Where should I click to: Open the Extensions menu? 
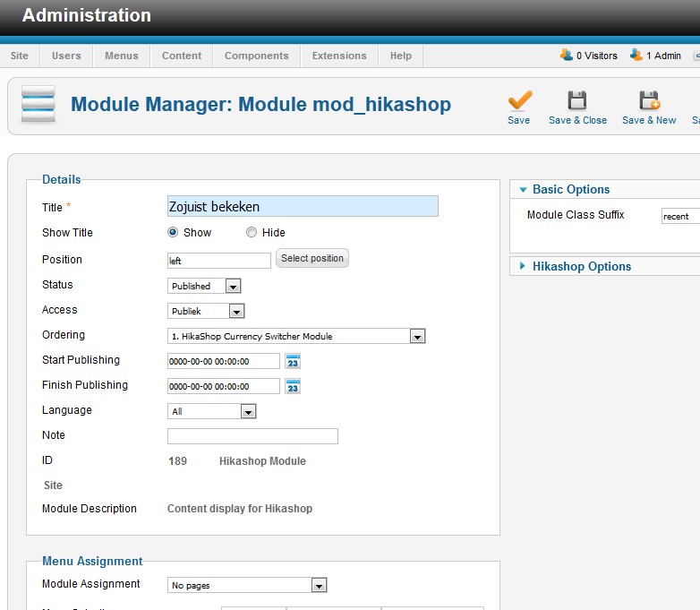coord(339,56)
